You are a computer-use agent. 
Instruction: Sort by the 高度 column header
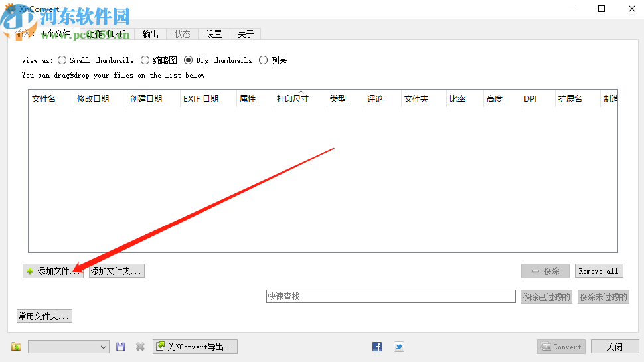pos(501,98)
